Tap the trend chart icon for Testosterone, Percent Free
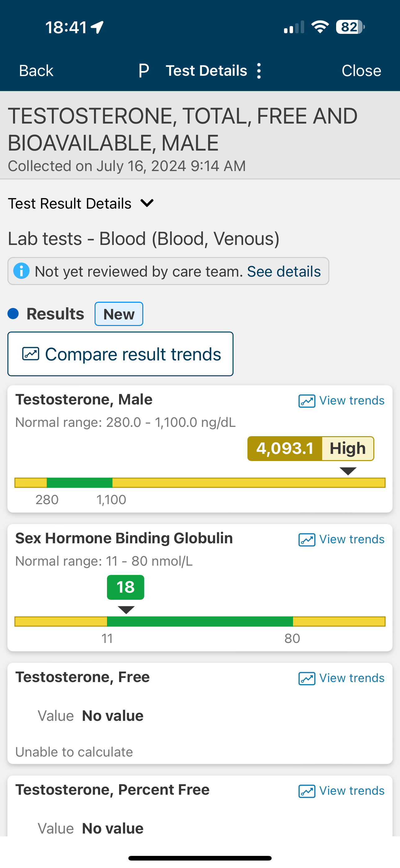The height and width of the screenshot is (868, 400). point(307,791)
